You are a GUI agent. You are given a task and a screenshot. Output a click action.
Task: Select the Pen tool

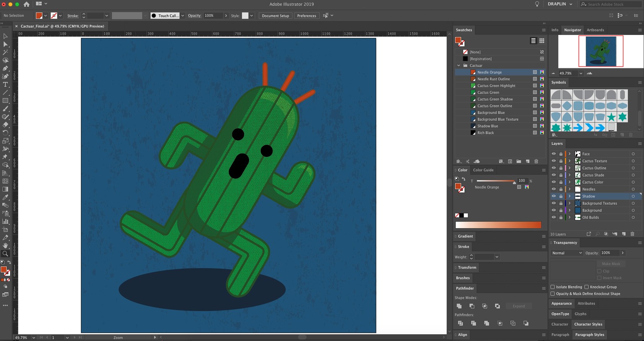coord(5,68)
